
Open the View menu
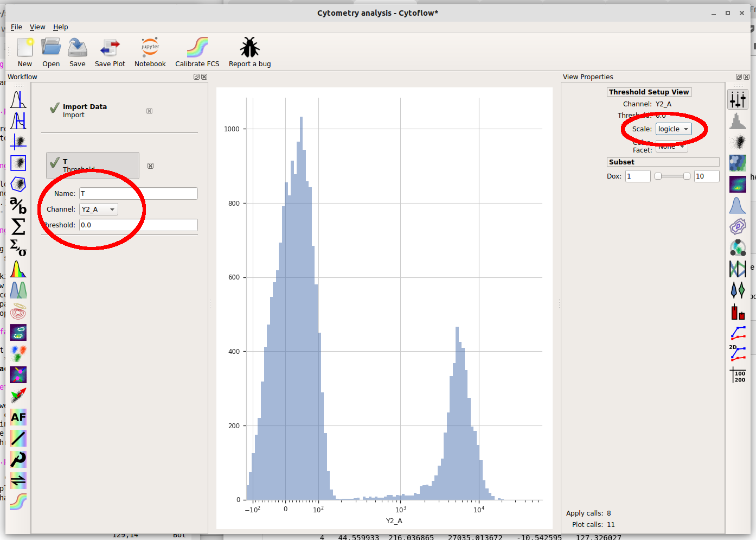(37, 27)
